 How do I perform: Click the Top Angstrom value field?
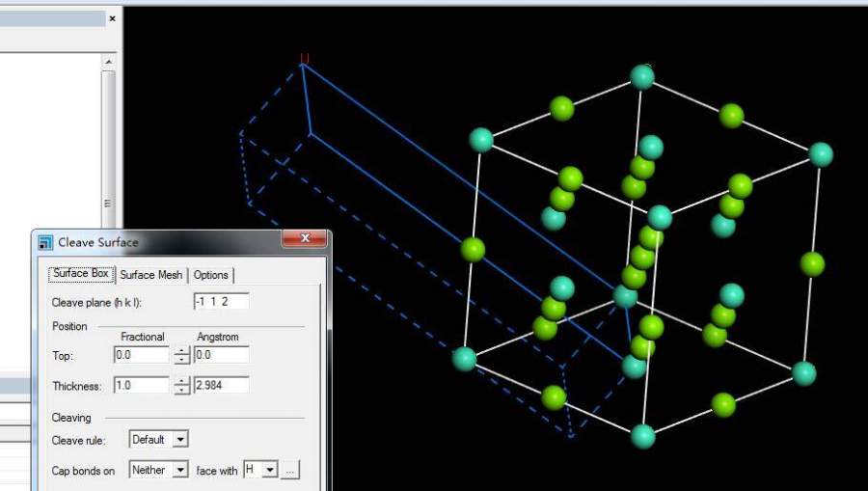222,355
